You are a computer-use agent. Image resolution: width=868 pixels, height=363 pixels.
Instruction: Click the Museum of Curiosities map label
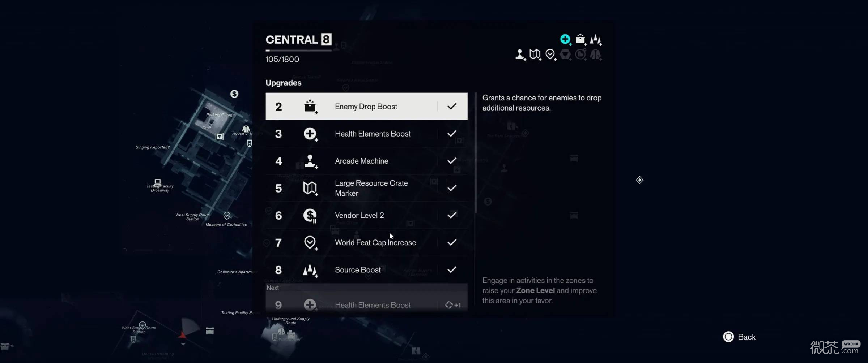pyautogui.click(x=226, y=225)
